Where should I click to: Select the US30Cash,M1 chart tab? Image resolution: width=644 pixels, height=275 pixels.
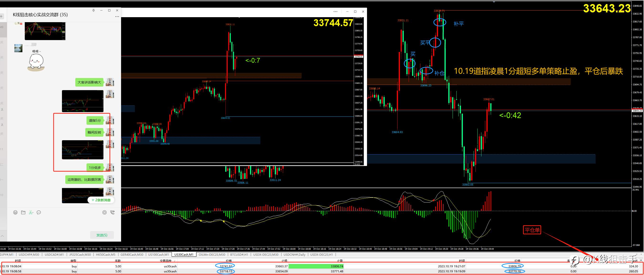[184, 255]
